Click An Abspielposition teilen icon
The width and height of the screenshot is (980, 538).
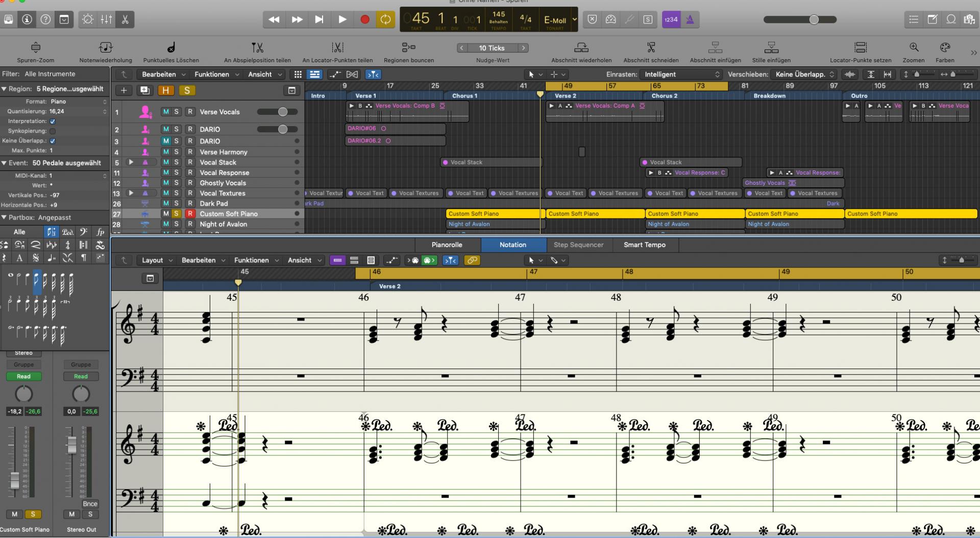point(257,47)
